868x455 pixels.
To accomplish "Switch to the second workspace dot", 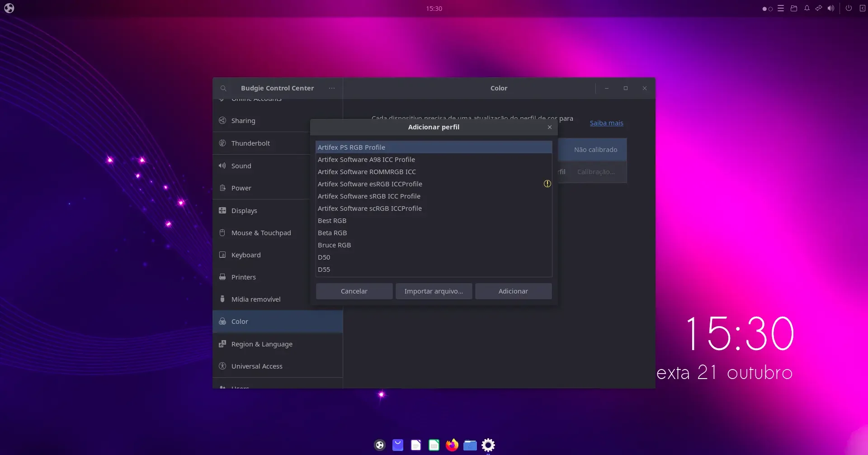I will 770,9.
